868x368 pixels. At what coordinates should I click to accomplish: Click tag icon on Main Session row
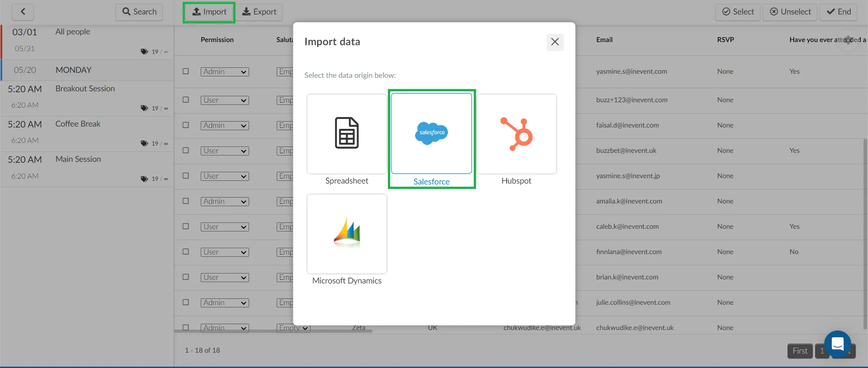coord(144,179)
